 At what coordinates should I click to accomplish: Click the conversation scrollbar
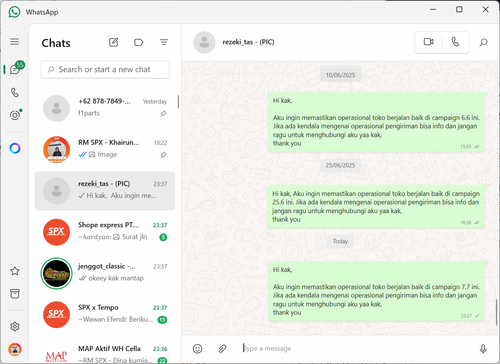pos(497,312)
